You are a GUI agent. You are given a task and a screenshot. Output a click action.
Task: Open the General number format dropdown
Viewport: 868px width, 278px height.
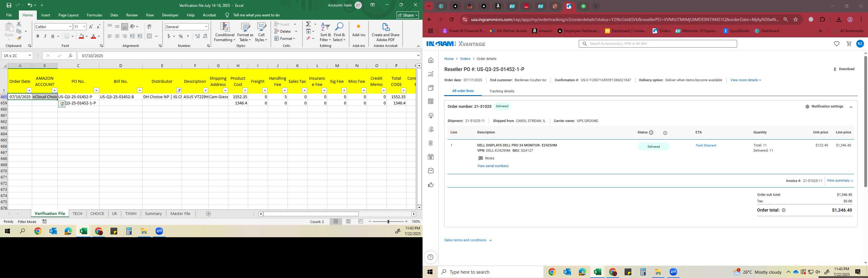point(206,27)
